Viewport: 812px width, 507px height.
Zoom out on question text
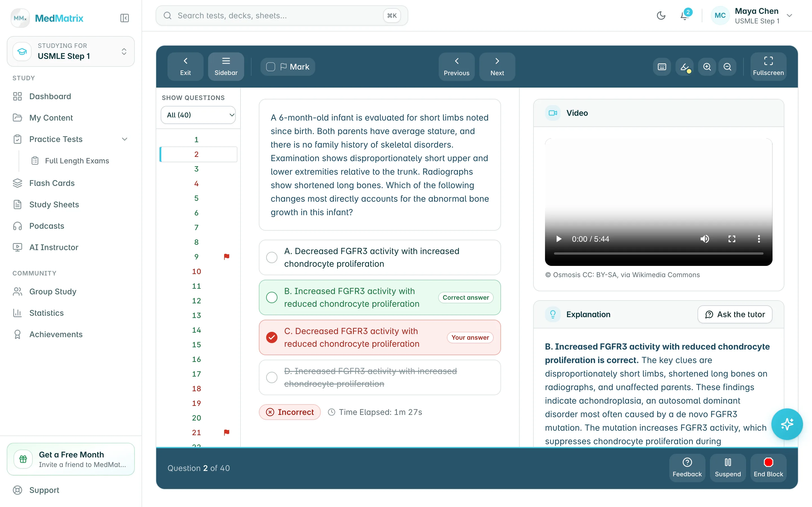click(x=727, y=67)
